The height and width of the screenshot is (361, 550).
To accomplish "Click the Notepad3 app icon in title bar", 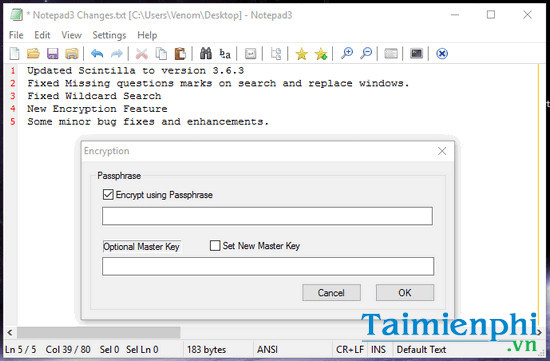I will (16, 15).
